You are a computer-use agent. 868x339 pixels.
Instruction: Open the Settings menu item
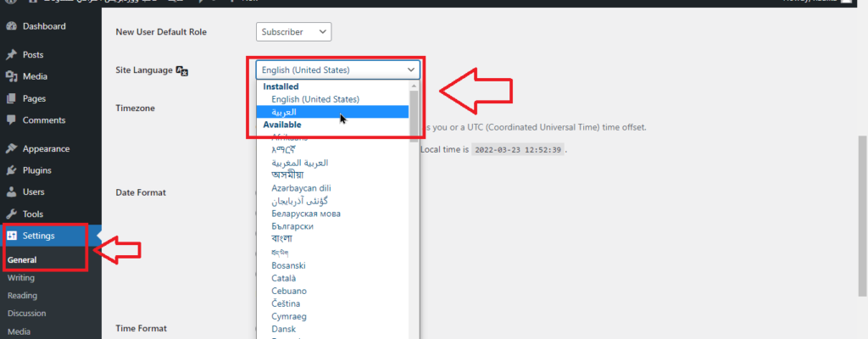(39, 236)
